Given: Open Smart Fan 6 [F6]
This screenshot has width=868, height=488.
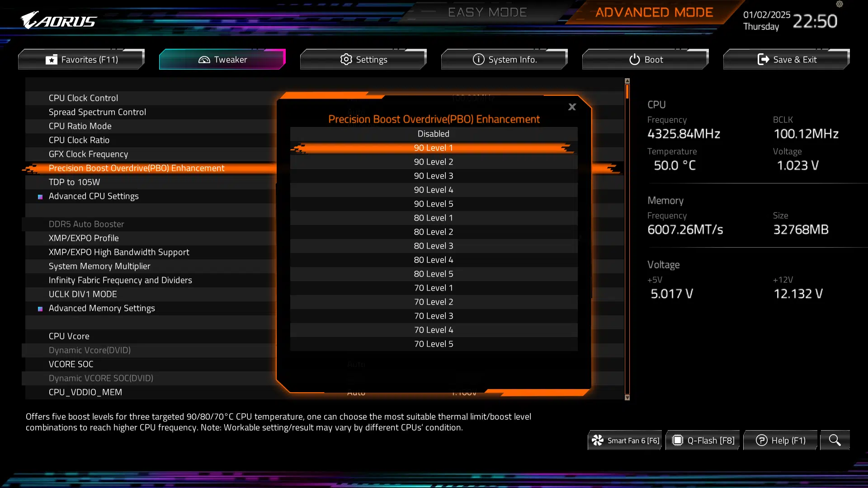Looking at the screenshot, I should pos(625,440).
